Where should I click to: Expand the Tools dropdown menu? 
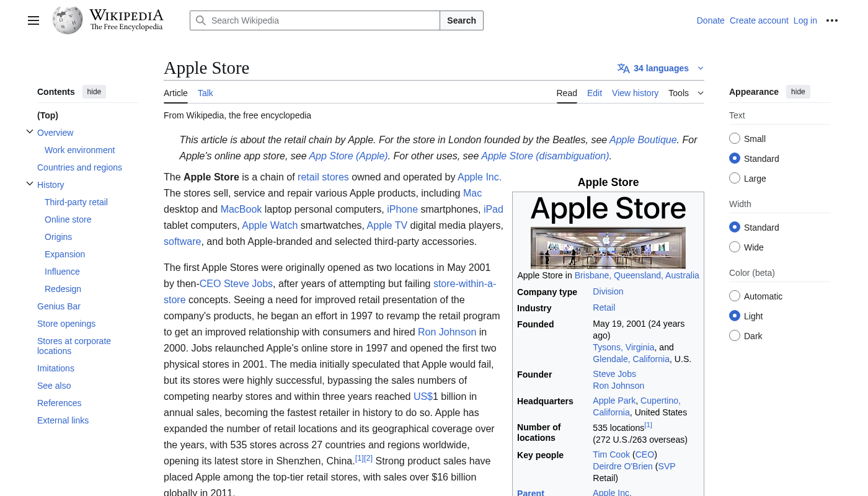tap(686, 93)
